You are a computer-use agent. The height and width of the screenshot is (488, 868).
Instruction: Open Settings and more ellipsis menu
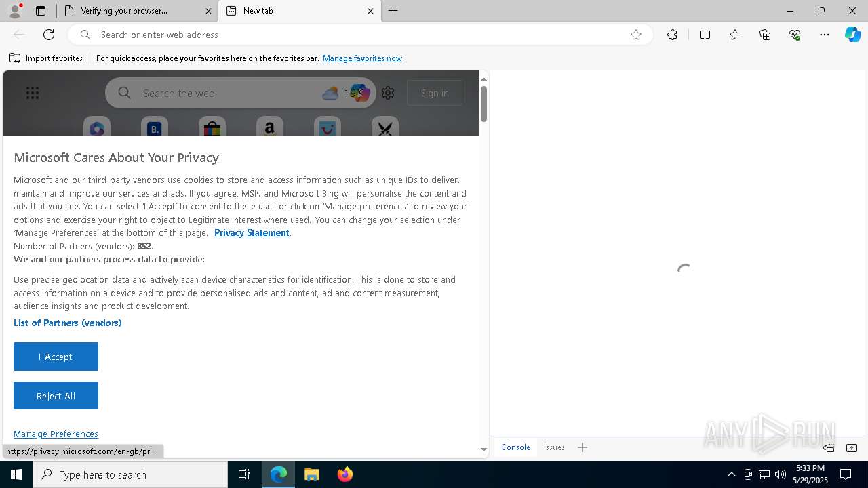pyautogui.click(x=825, y=35)
